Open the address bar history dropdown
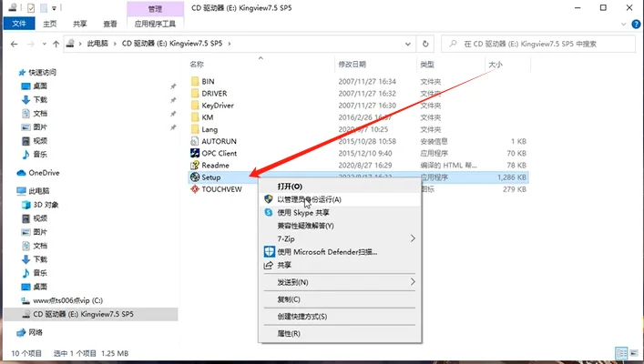Viewport: 644px width, 364px height. point(407,44)
